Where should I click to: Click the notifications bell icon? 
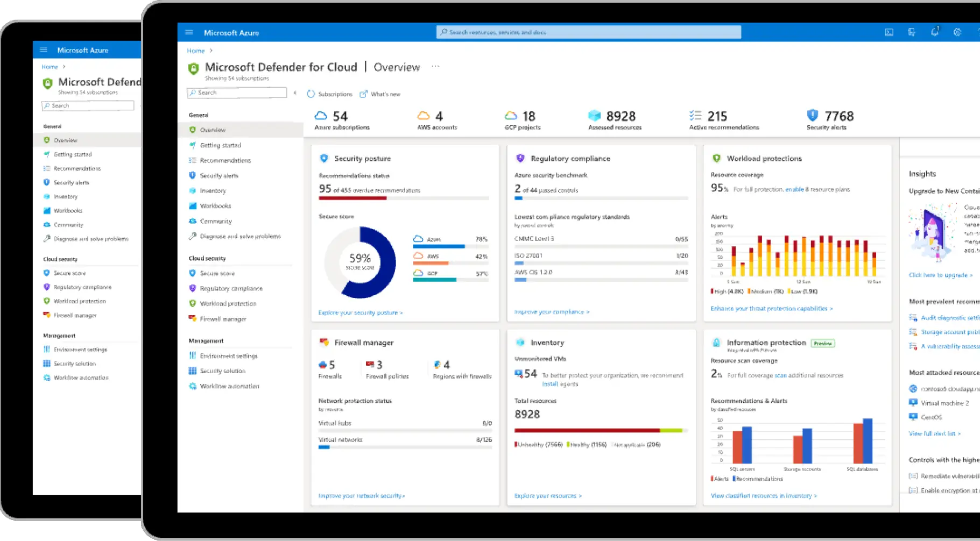coord(935,32)
